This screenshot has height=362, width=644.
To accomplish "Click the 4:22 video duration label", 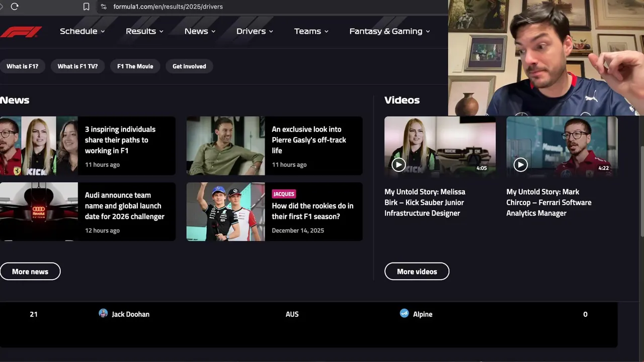I will click(603, 168).
